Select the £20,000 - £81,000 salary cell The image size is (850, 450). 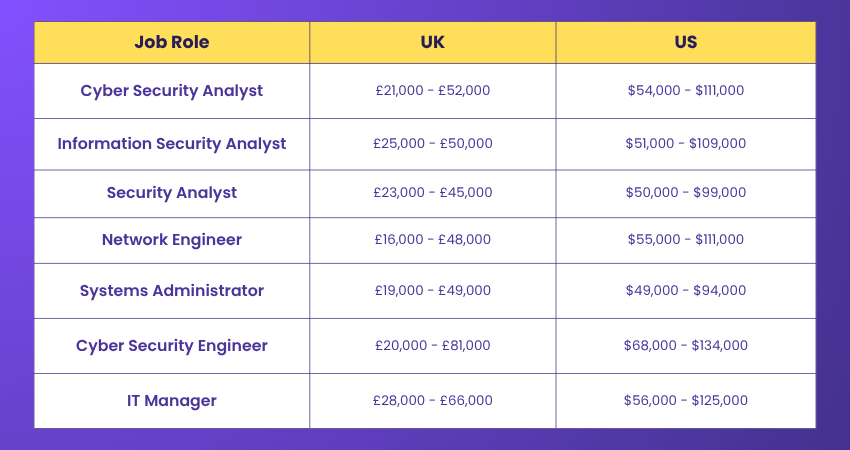pos(433,346)
